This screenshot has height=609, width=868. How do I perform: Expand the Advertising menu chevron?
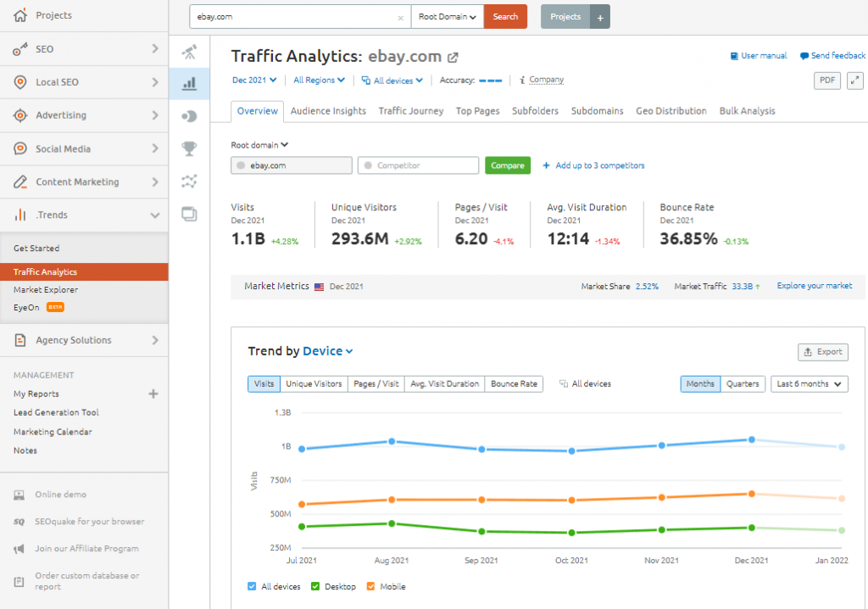point(155,115)
